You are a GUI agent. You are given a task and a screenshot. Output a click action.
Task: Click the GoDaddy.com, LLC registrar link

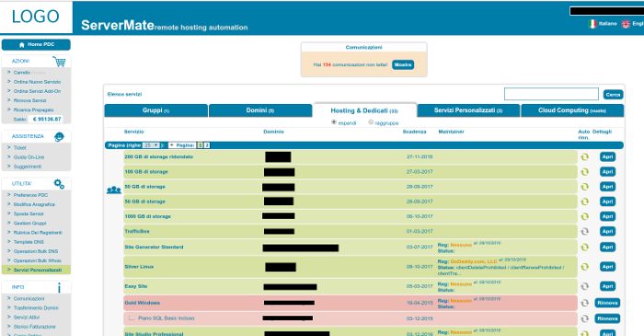tap(474, 261)
